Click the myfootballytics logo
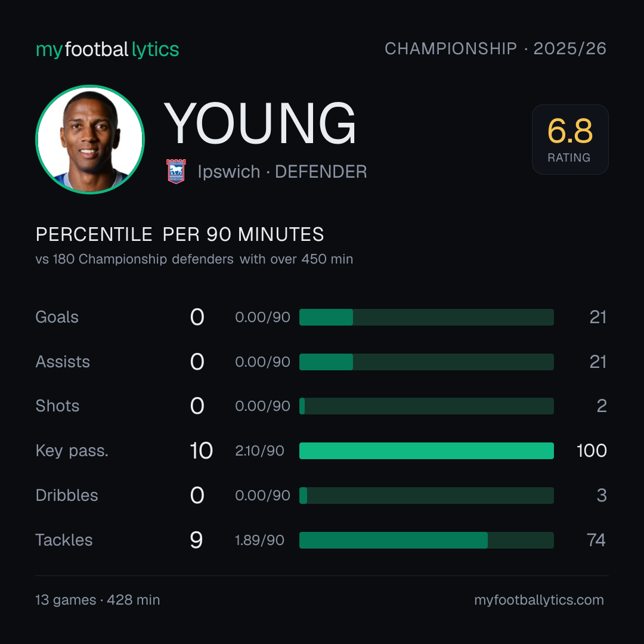 click(x=107, y=49)
